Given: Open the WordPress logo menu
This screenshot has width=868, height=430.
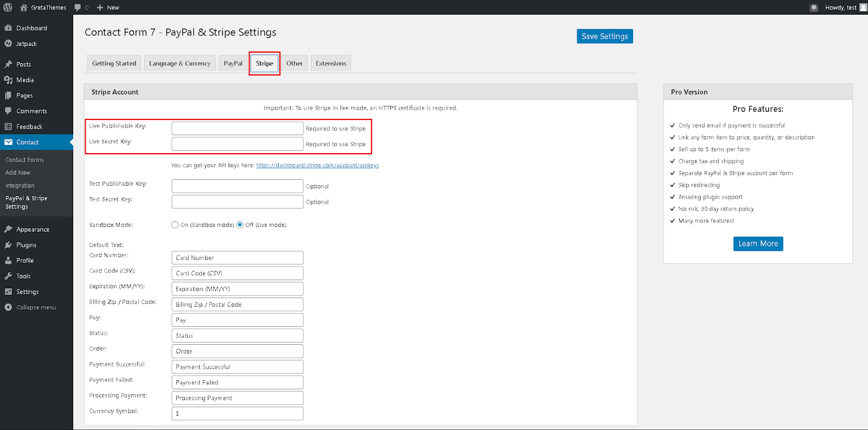Looking at the screenshot, I should [8, 7].
